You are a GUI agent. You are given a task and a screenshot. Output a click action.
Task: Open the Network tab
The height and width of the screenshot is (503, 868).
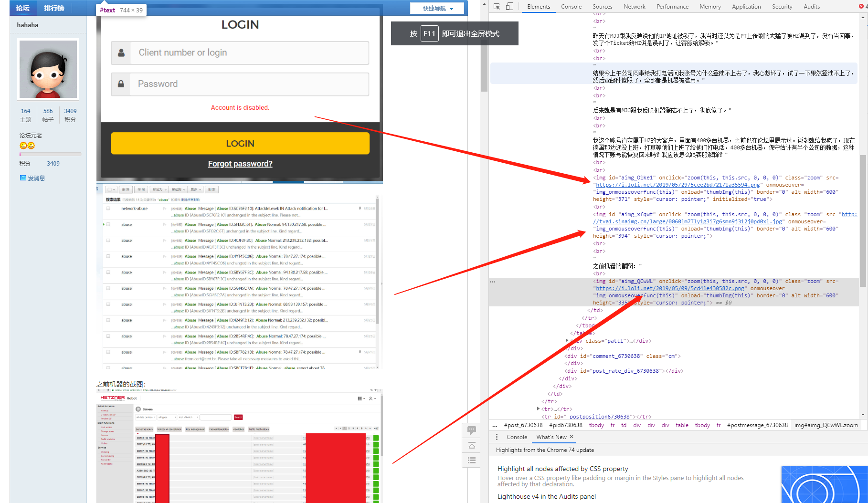click(x=634, y=7)
